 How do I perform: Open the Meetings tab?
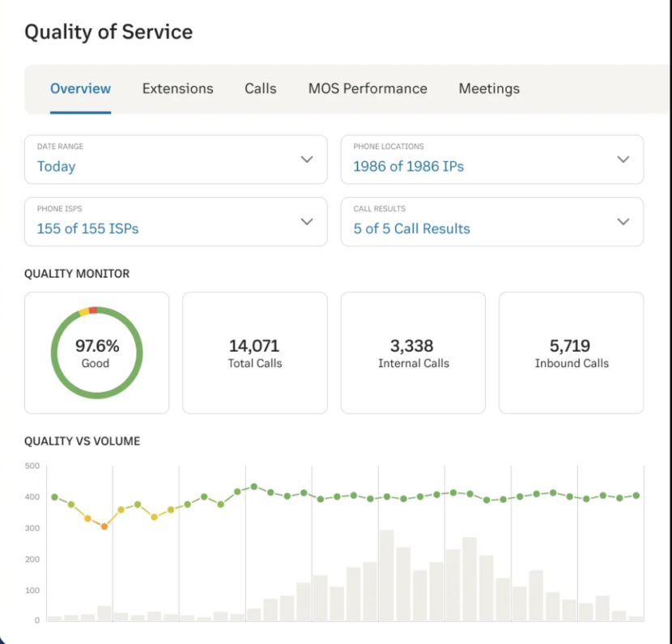click(489, 88)
